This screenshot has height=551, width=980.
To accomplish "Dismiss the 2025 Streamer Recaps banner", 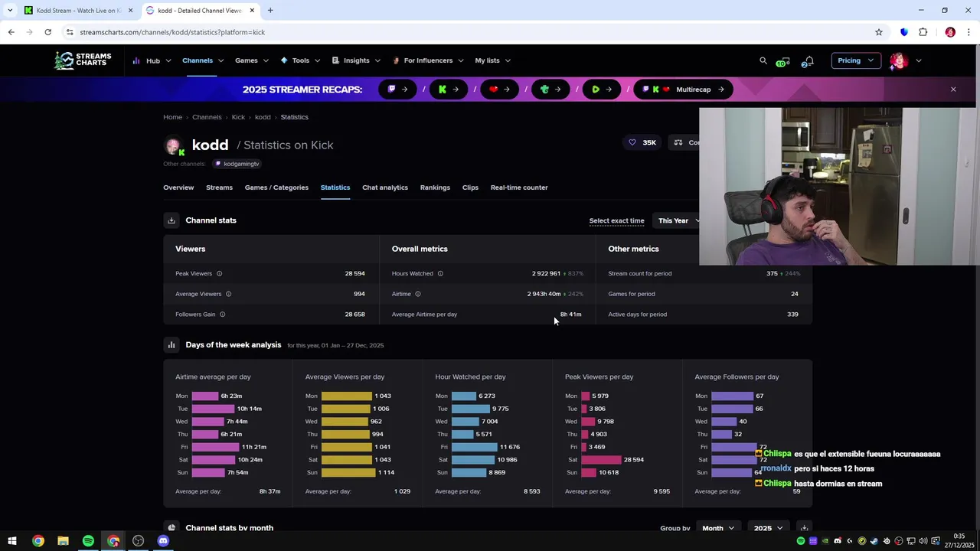I will click(953, 90).
